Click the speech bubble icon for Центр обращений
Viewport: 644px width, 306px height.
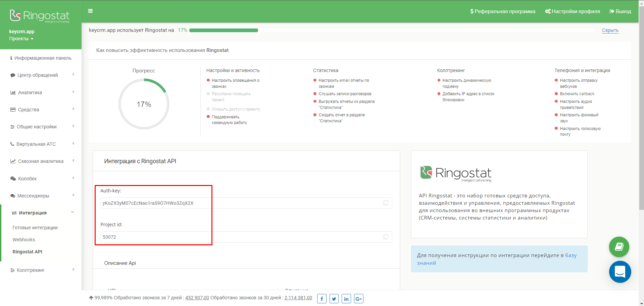point(13,75)
